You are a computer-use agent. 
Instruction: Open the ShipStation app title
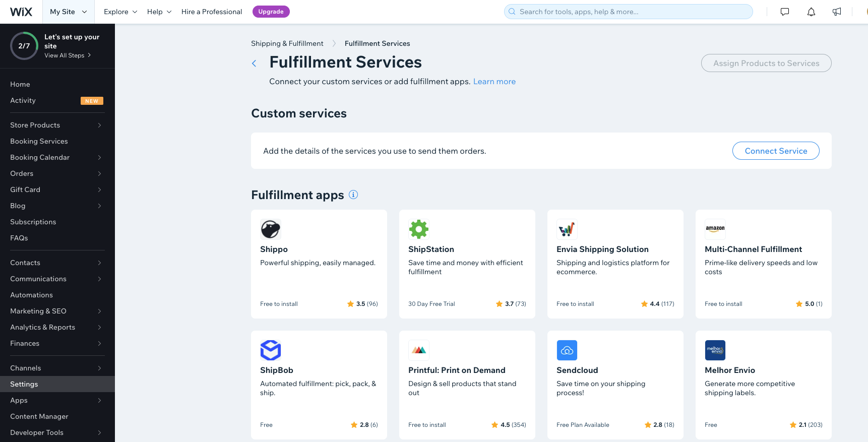point(431,249)
